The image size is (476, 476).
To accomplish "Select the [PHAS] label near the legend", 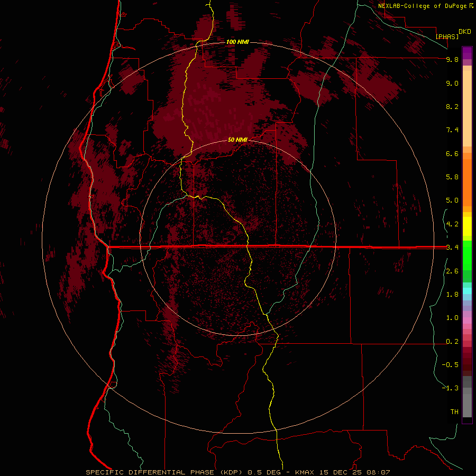I will point(447,36).
